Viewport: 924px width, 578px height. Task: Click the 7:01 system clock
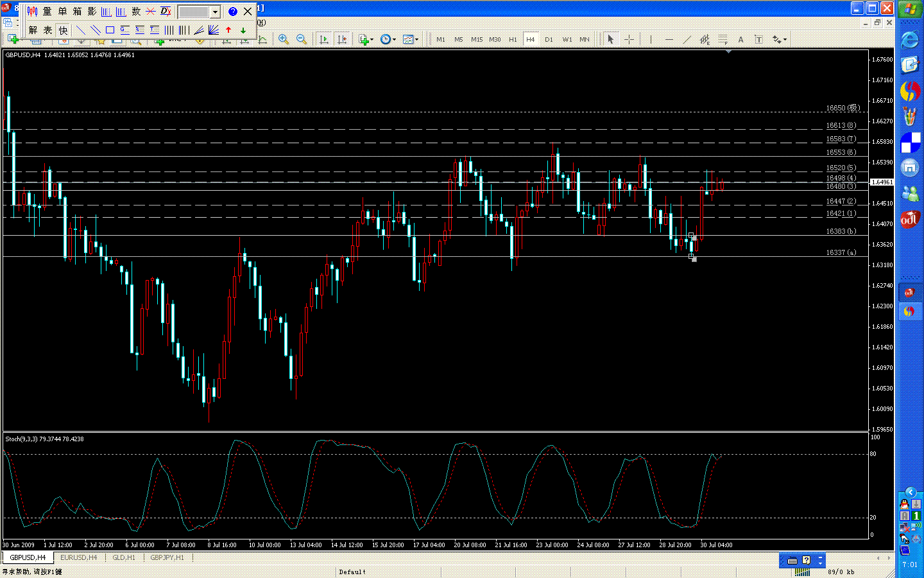click(x=910, y=565)
